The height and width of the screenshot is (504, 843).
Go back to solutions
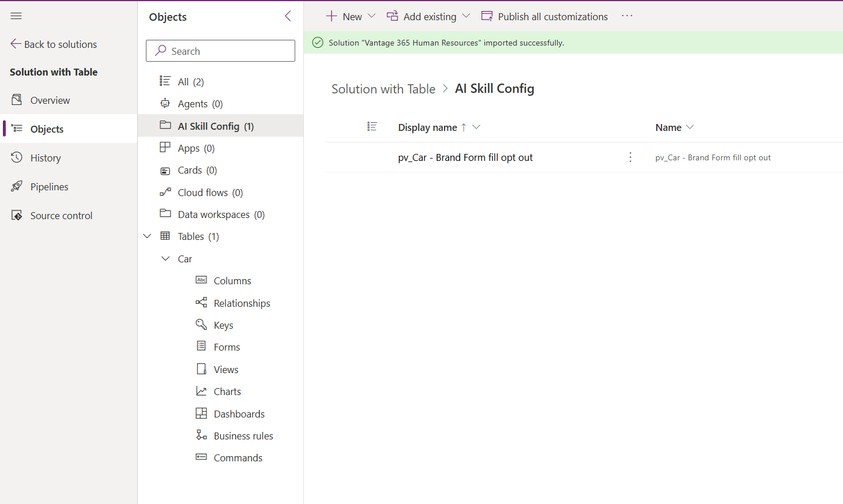click(54, 44)
